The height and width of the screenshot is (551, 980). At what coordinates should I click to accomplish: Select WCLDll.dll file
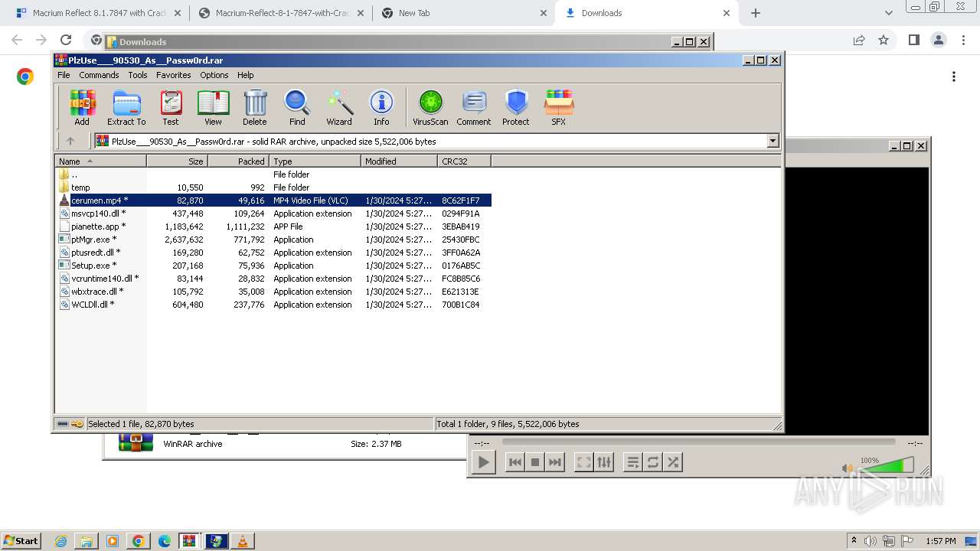274,305
